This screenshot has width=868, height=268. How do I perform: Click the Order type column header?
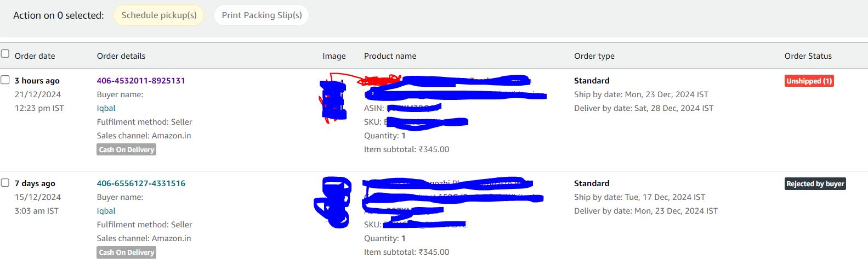coord(594,56)
